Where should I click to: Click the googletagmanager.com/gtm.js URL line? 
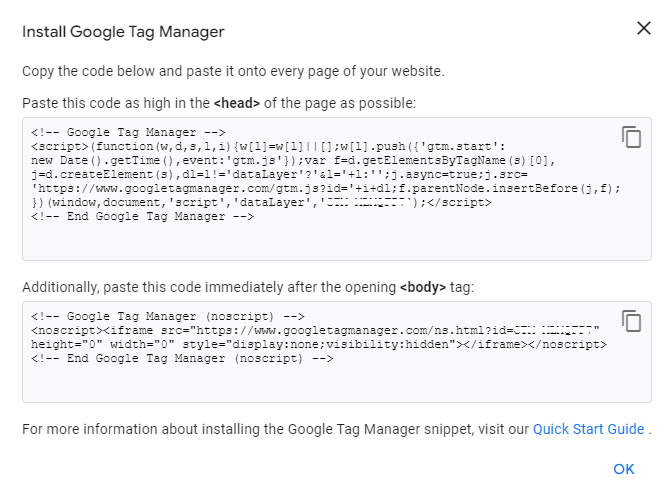pos(325,188)
